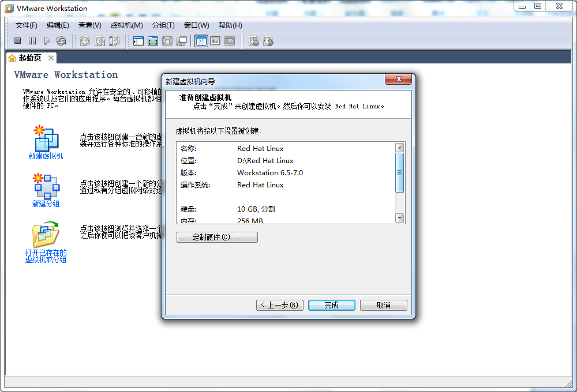Click the capture movie toolbar icon
The height and width of the screenshot is (392, 577).
coord(268,41)
